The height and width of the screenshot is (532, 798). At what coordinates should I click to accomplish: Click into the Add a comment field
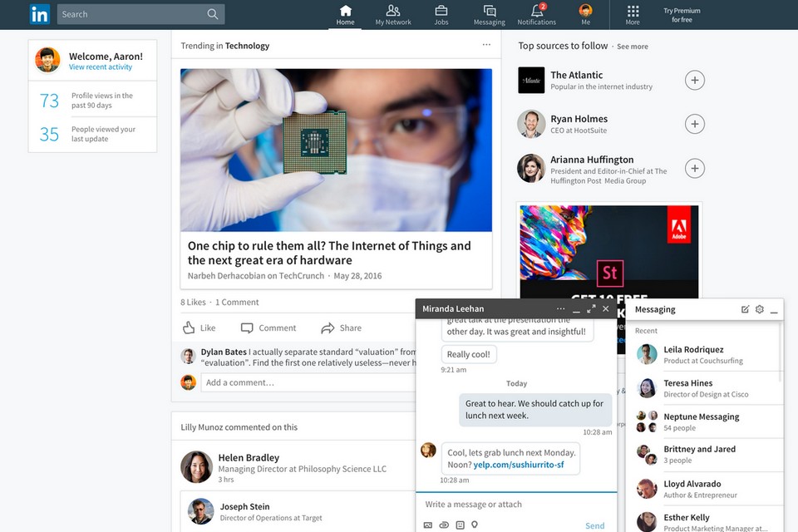tap(308, 383)
